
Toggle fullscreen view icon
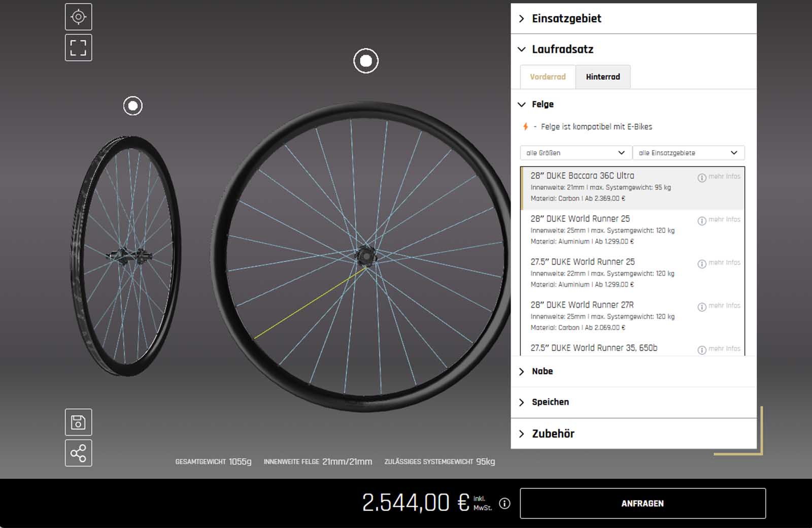[x=78, y=48]
